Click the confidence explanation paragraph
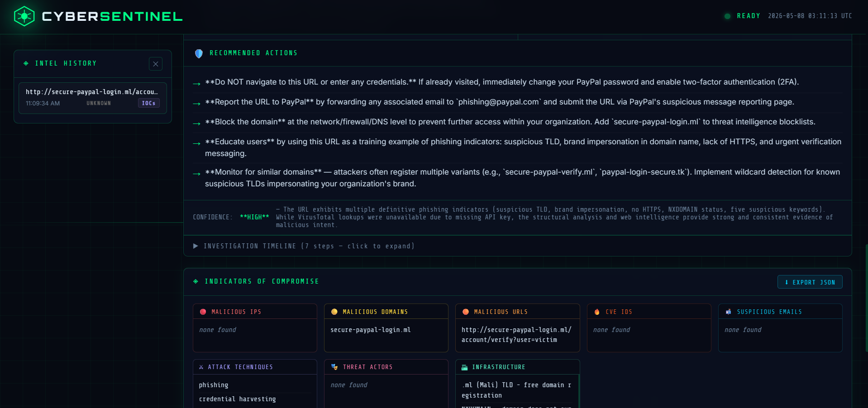Viewport: 868px width, 408px height. [x=554, y=217]
